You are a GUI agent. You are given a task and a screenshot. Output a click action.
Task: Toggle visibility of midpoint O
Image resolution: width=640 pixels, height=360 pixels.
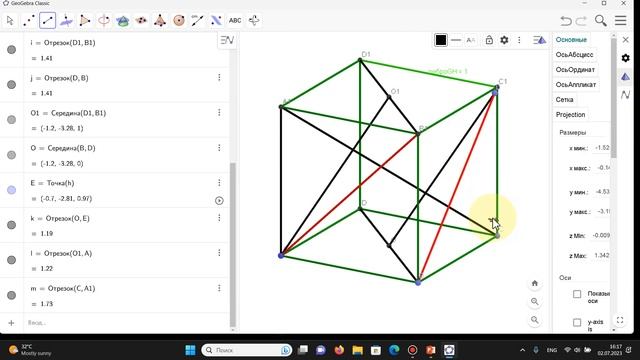point(11,155)
